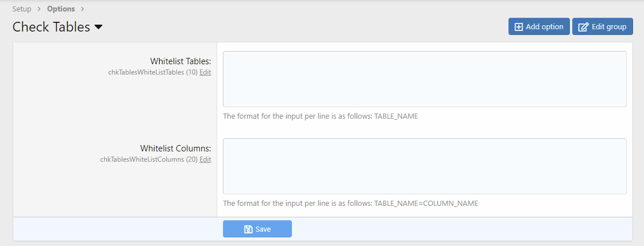Viewport: 644px width, 246px height.
Task: Click the Add option button
Action: [x=539, y=26]
